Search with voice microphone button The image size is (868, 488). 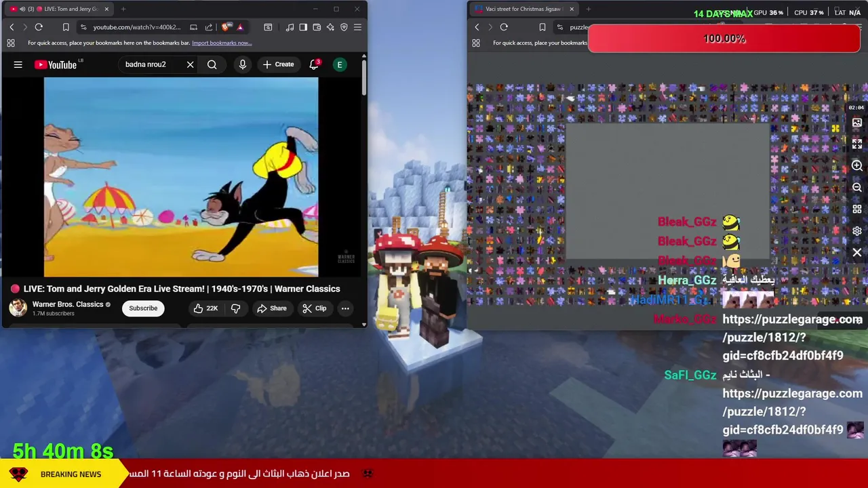pyautogui.click(x=242, y=64)
